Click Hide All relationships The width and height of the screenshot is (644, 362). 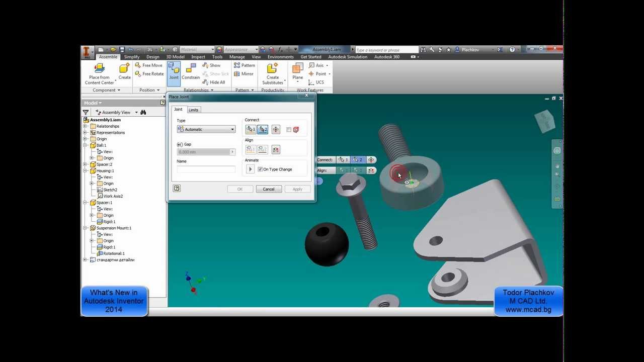point(213,82)
